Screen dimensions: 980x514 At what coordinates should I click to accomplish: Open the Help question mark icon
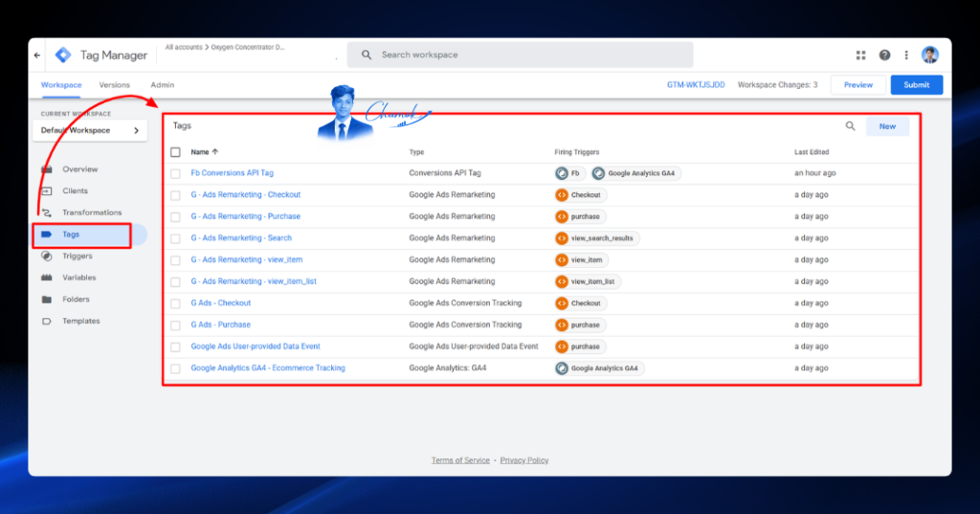[884, 55]
